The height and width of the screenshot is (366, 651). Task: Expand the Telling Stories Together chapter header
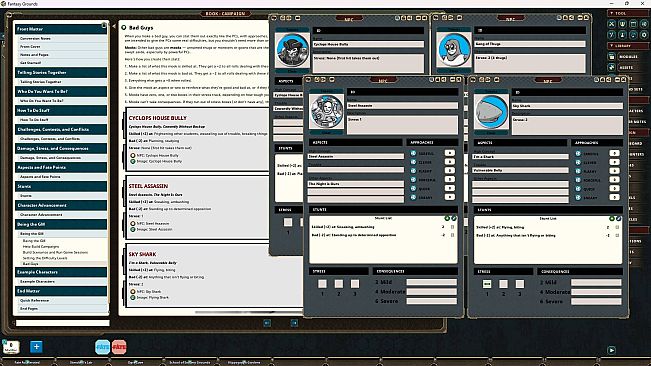coord(61,72)
